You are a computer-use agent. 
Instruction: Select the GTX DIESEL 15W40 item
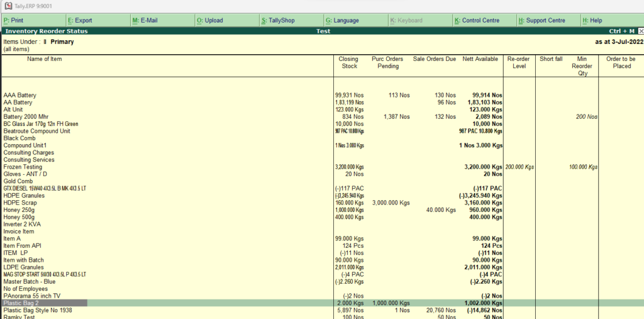[x=45, y=188]
